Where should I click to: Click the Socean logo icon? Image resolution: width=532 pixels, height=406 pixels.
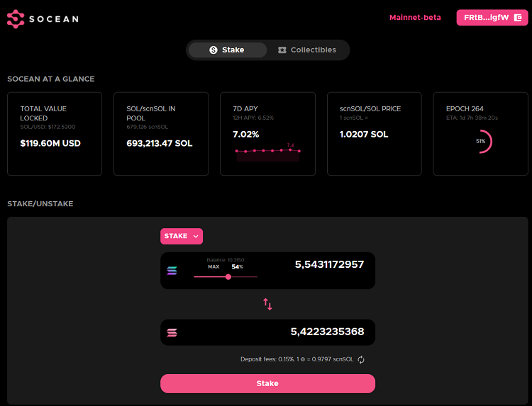(x=16, y=19)
